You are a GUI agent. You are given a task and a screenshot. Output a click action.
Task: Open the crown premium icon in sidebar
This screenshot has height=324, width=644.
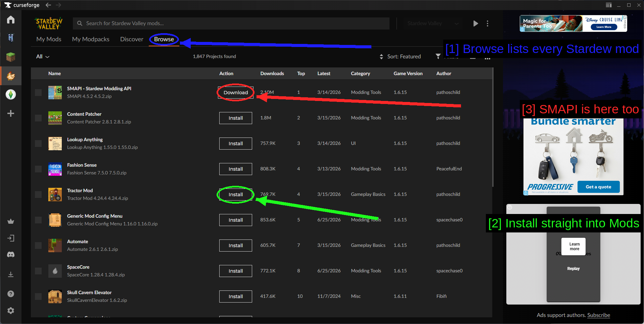(x=11, y=221)
